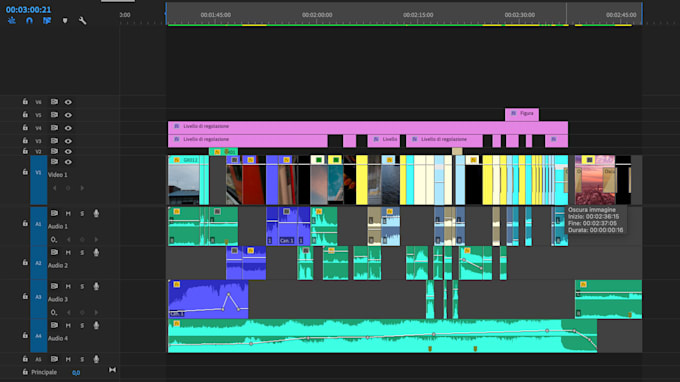The image size is (680, 382).
Task: Toggle the V6 track lock
Action: tap(25, 101)
